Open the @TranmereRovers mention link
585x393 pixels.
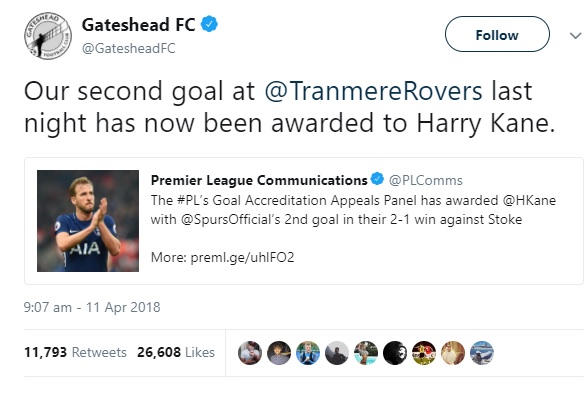pos(373,91)
